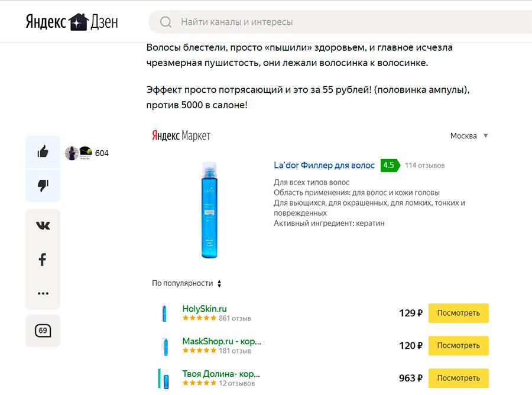Open the Yandex Market logo link
The height and width of the screenshot is (395, 532).
181,136
